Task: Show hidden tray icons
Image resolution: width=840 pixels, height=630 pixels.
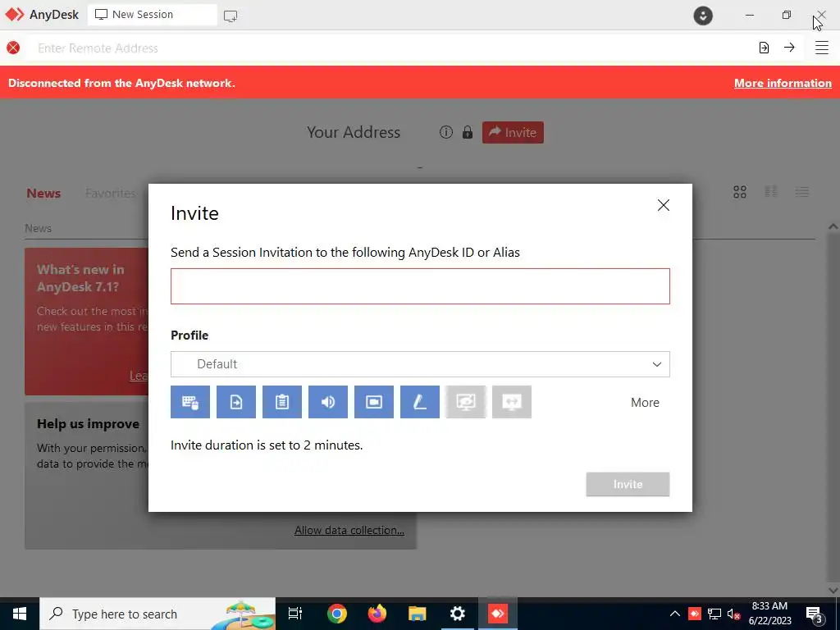Action: (x=675, y=614)
